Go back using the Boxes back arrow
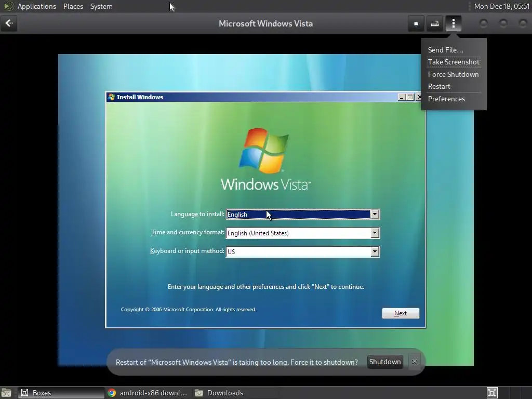This screenshot has height=399, width=532. [9, 23]
